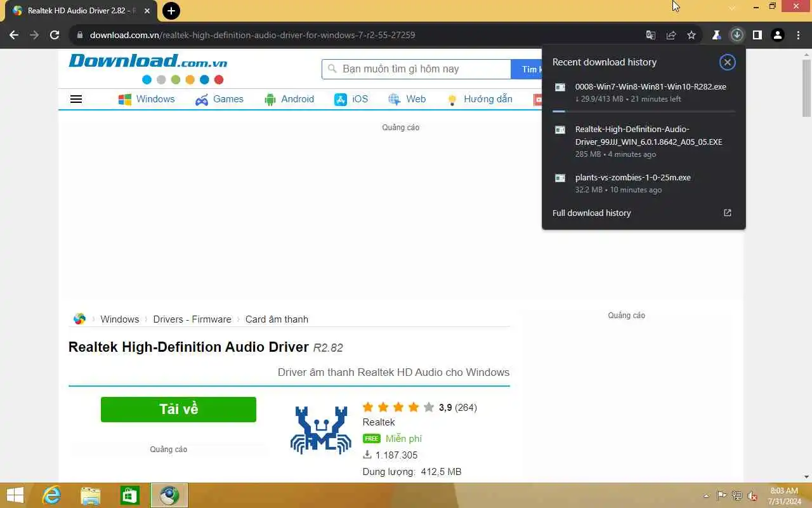Screen dimensions: 812x508
Task: View site information lock icon
Action: coord(79,35)
